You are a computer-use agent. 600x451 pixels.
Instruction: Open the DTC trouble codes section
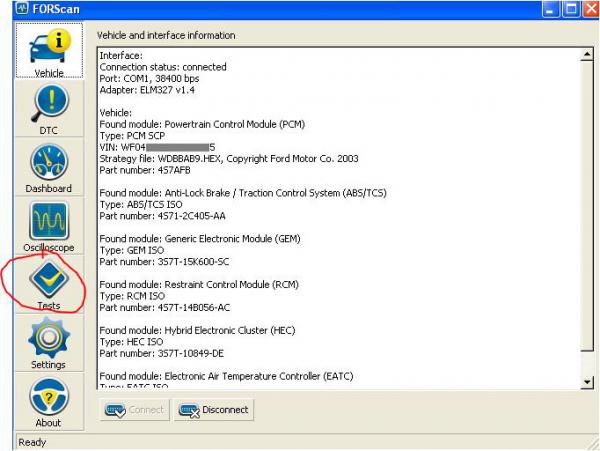(48, 109)
